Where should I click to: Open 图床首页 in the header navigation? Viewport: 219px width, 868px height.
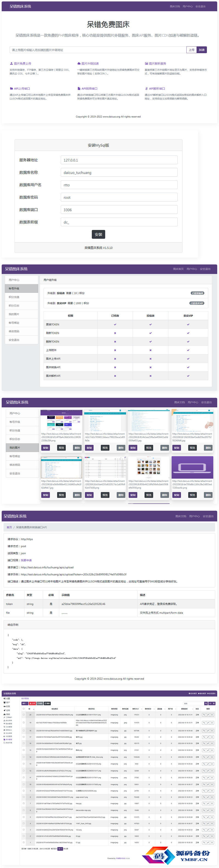point(178,269)
